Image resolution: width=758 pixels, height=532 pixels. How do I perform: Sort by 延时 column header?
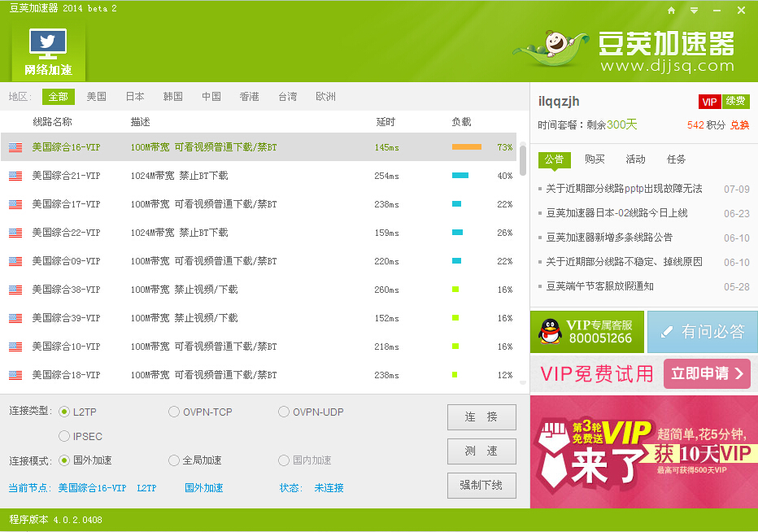386,122
